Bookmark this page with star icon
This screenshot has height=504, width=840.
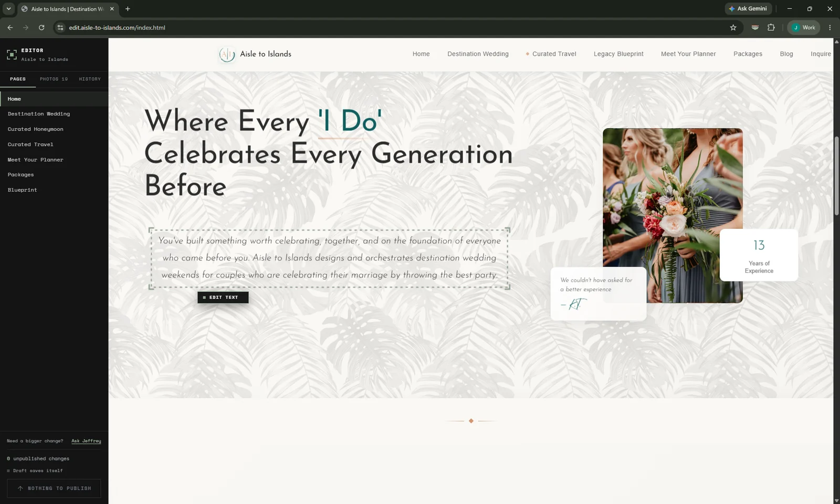733,27
